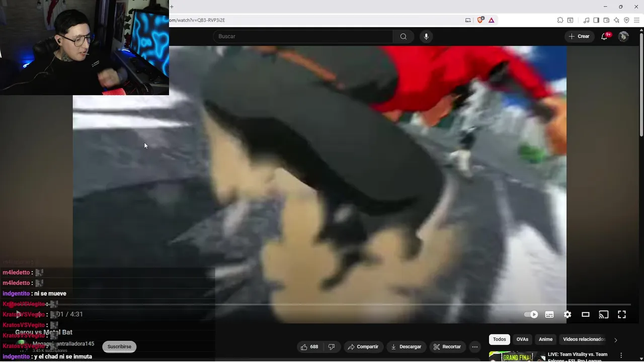Toggle the autoplay switch
This screenshot has height=362, width=644.
tap(531, 315)
